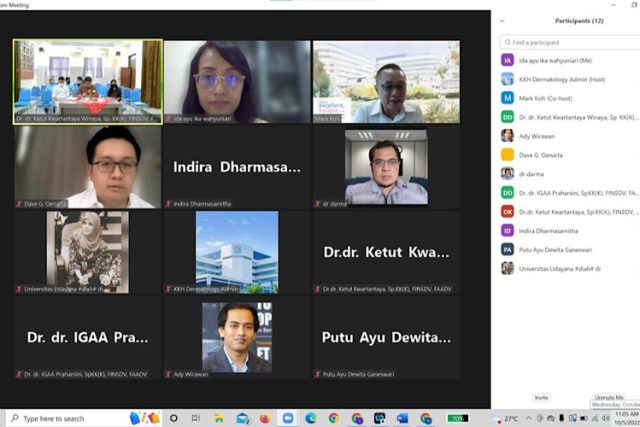Open Task View on the taskbar

196,418
